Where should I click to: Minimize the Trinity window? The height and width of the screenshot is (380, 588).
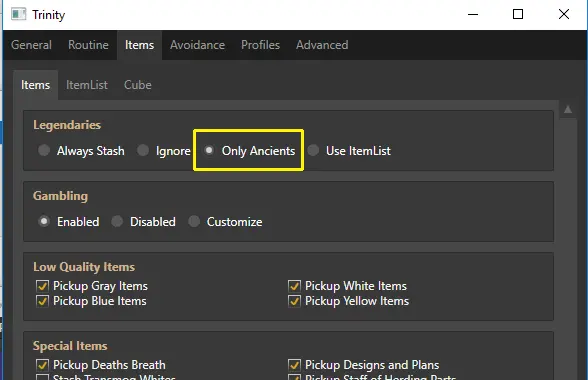[x=473, y=14]
